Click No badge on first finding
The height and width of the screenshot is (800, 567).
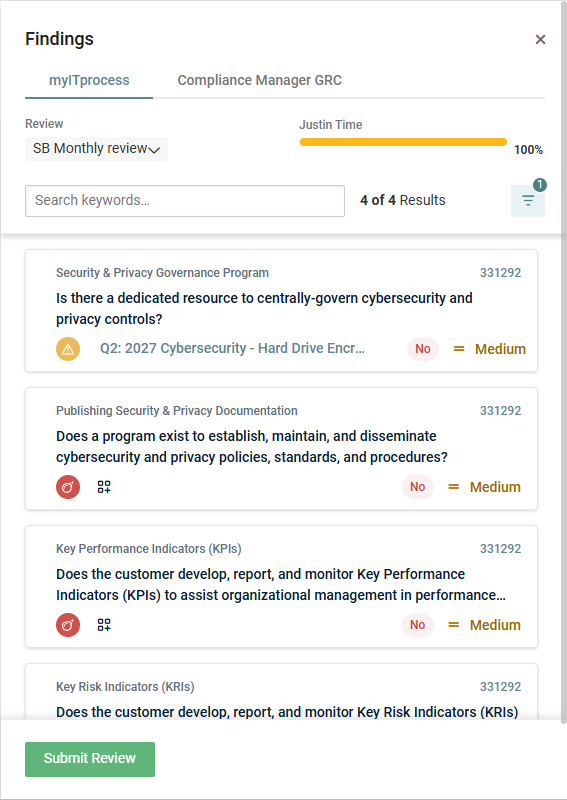click(x=423, y=349)
